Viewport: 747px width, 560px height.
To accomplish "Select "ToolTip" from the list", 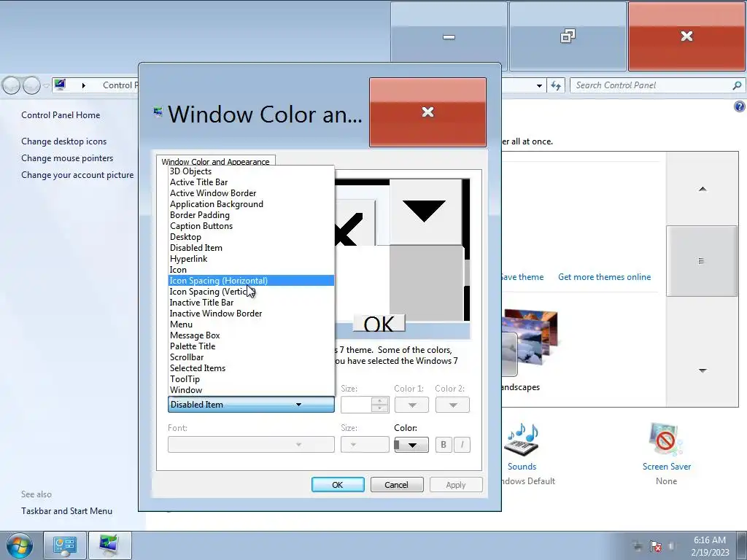I will pyautogui.click(x=251, y=379).
